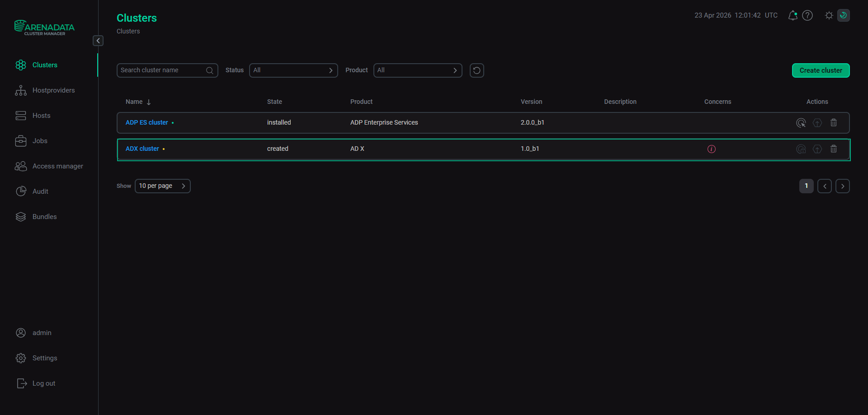Image resolution: width=868 pixels, height=415 pixels.
Task: Click the 'ADP Enterprise Services' product cell
Action: click(384, 123)
